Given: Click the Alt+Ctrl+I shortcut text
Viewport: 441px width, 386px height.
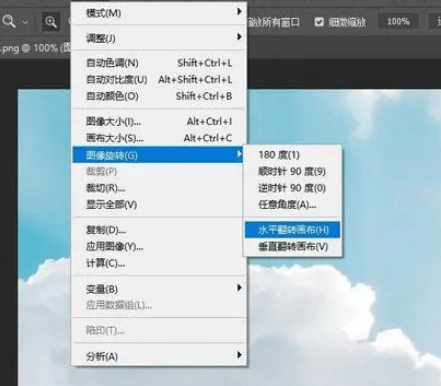Looking at the screenshot, I should click(x=209, y=121).
